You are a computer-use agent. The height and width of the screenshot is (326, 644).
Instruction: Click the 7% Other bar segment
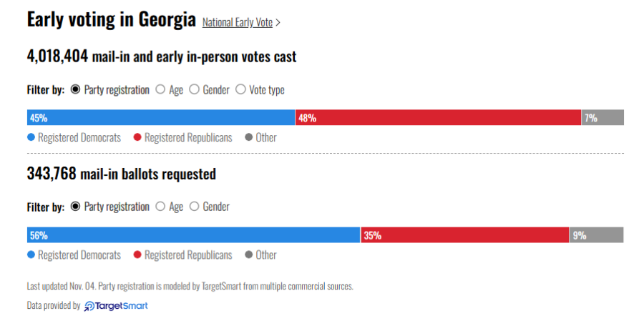602,117
